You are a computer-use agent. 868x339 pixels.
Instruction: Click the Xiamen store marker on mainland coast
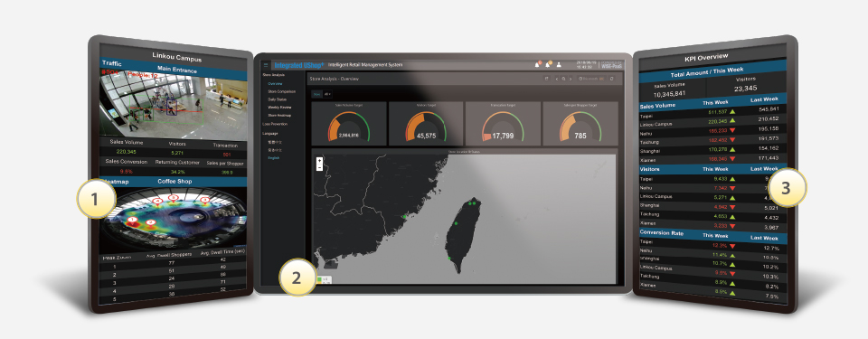coord(405,217)
